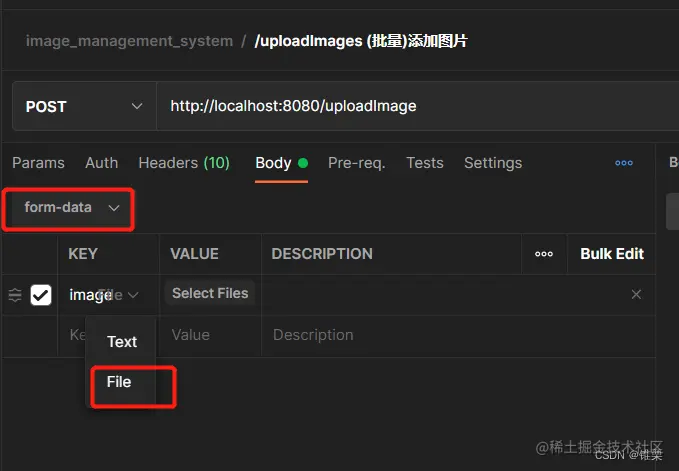
Task: Open the Settings tab
Action: [493, 163]
